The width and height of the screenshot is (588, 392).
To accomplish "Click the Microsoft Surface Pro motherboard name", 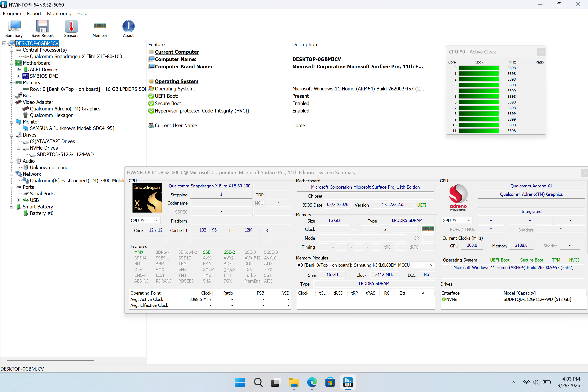I will 365,187.
